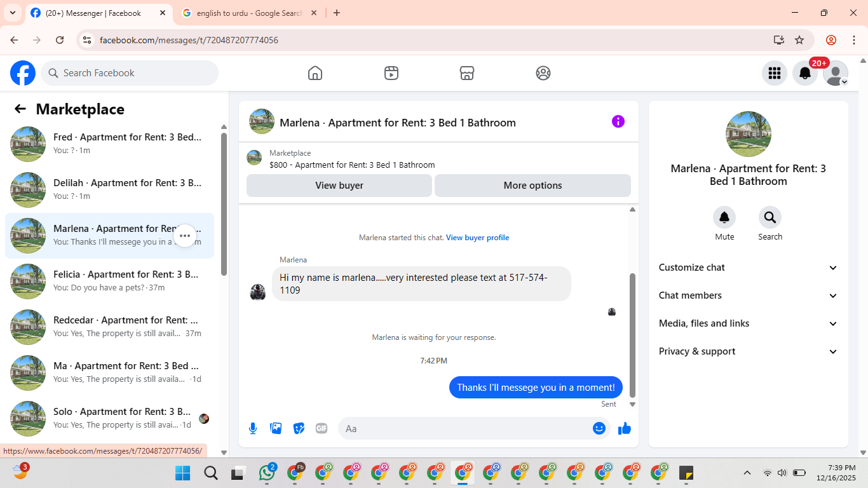The width and height of the screenshot is (868, 488).
Task: Open WhatsApp from the taskbar
Action: 267,473
